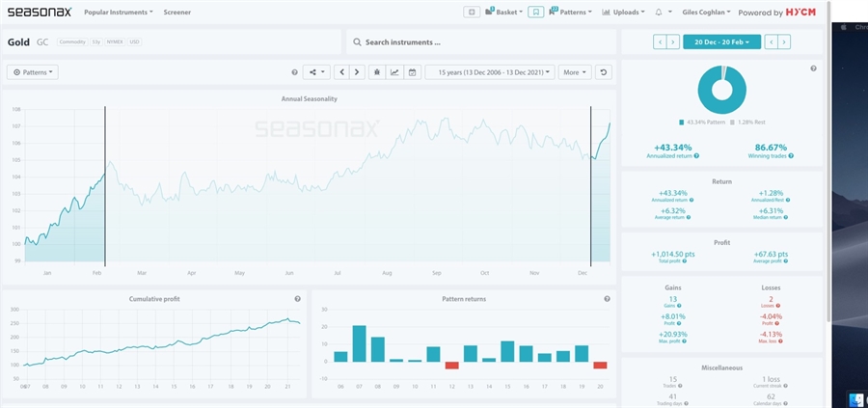The image size is (868, 408).
Task: Go to the Screener page
Action: (x=176, y=13)
